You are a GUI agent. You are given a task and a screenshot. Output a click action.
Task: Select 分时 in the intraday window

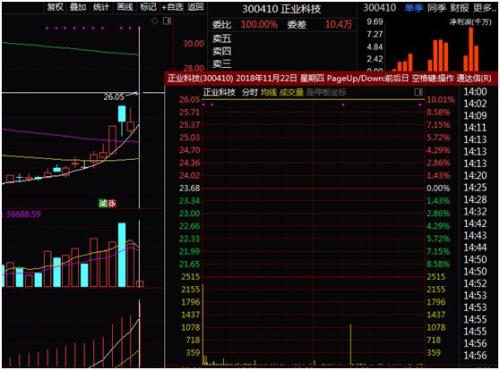point(250,92)
